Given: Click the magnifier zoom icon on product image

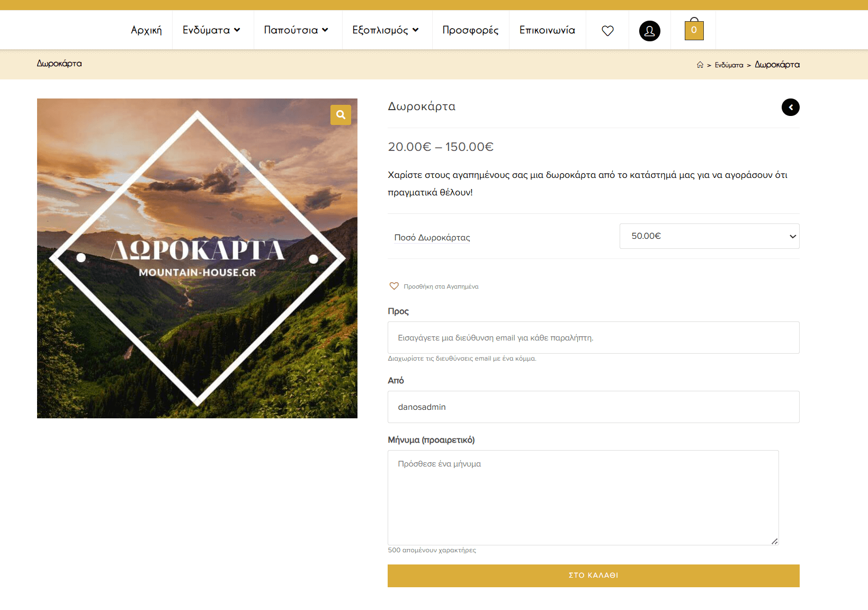Looking at the screenshot, I should pyautogui.click(x=341, y=115).
